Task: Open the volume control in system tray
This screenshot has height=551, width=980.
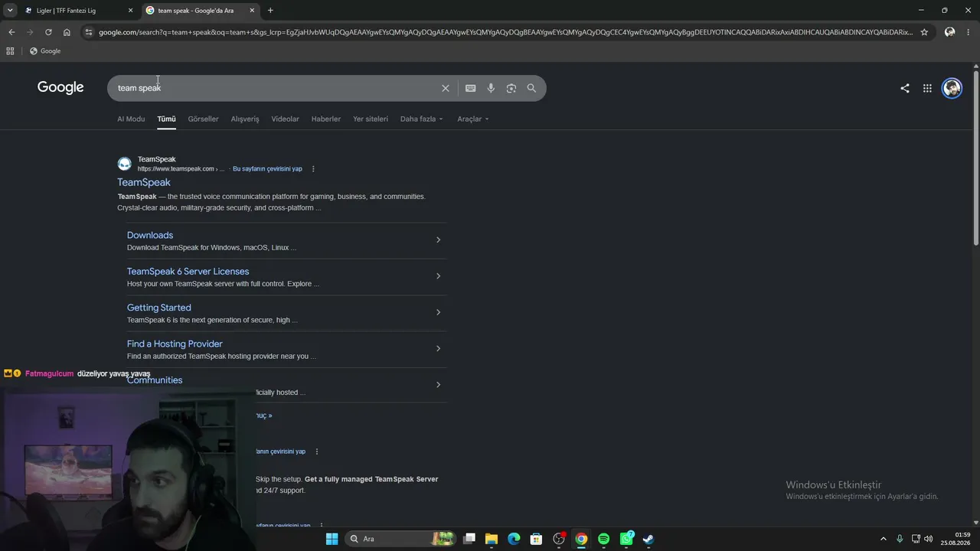Action: (929, 539)
